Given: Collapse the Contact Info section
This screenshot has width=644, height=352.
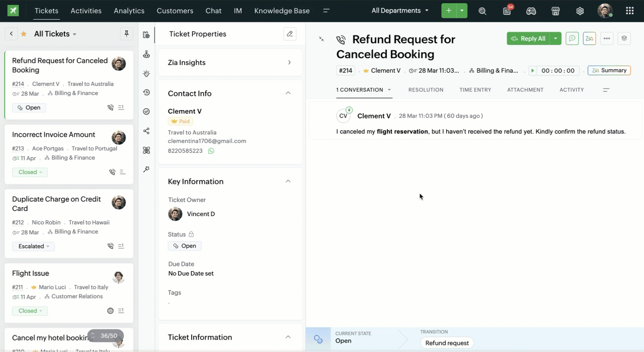Looking at the screenshot, I should [x=288, y=93].
